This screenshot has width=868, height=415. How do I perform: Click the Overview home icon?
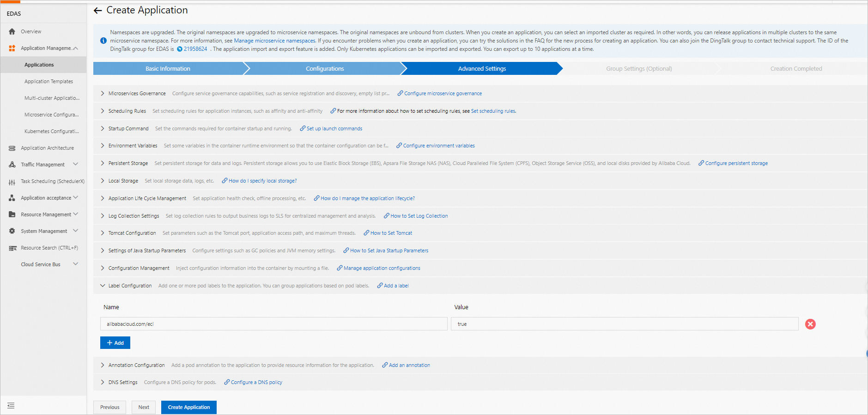pos(12,31)
